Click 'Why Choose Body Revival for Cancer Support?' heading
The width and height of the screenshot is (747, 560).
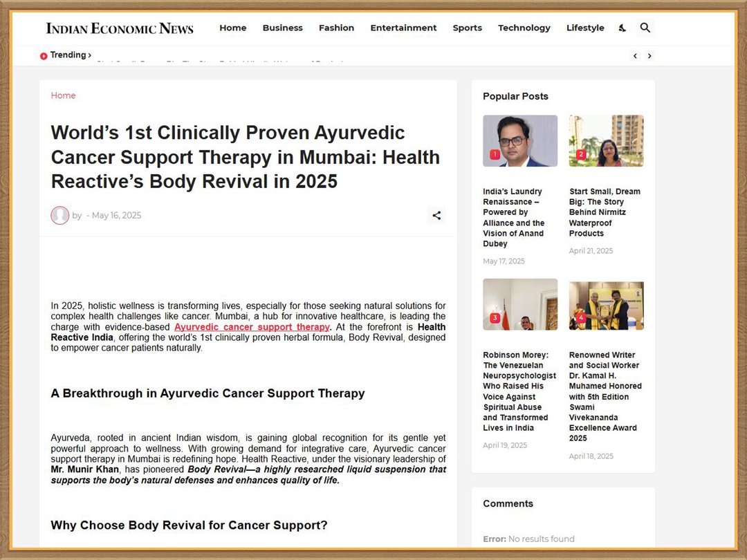[189, 525]
